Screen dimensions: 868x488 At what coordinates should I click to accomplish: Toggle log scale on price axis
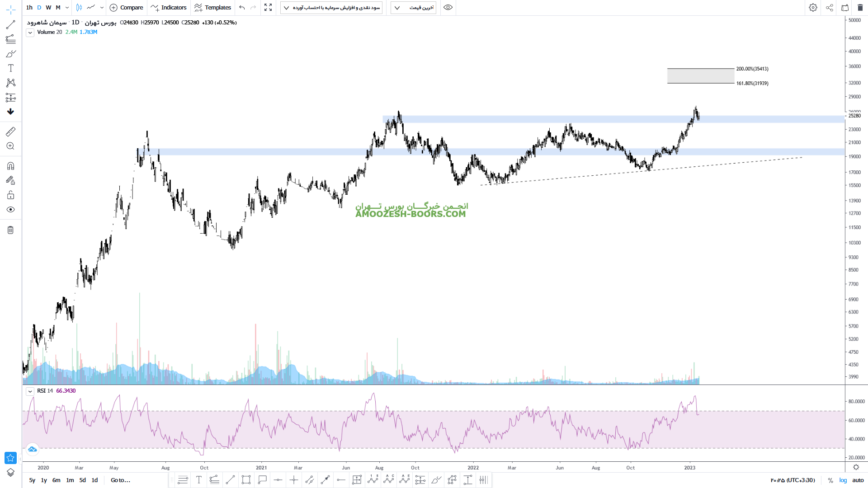pos(843,480)
